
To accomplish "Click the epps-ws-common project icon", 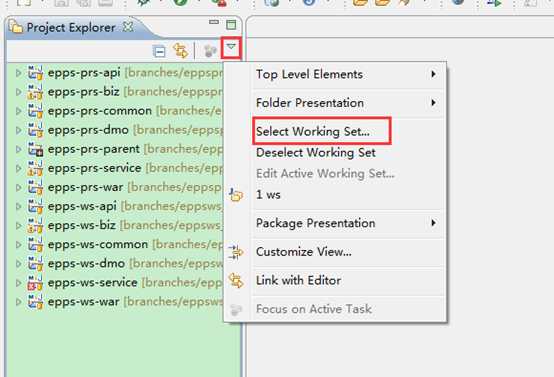I will click(35, 245).
